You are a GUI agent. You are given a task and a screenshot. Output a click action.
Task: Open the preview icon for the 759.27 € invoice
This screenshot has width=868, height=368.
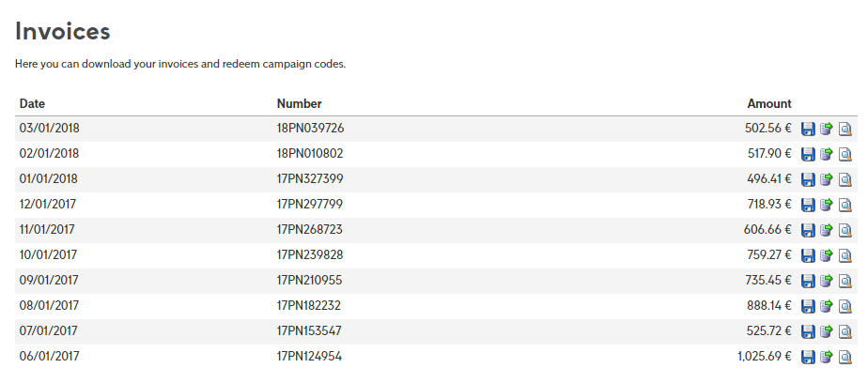coord(845,255)
